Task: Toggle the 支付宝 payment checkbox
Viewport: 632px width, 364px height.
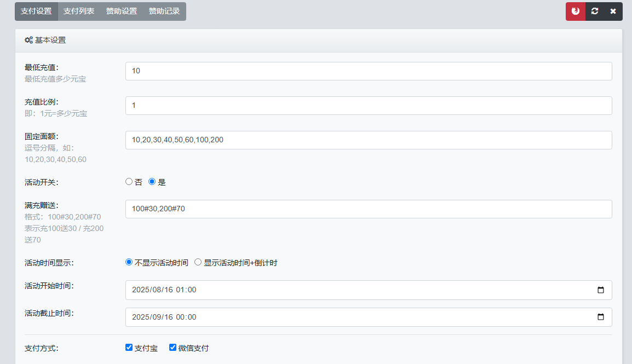Action: tap(129, 348)
